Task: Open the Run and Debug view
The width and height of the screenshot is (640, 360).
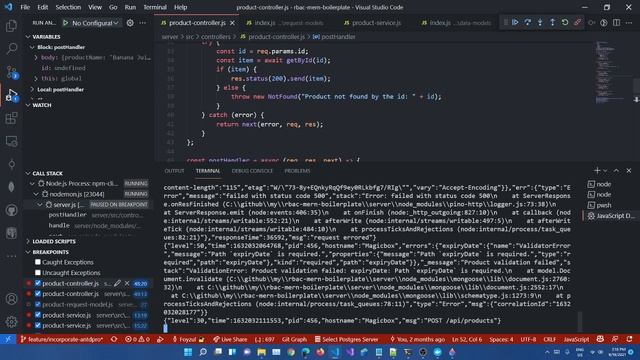Action: (11, 95)
